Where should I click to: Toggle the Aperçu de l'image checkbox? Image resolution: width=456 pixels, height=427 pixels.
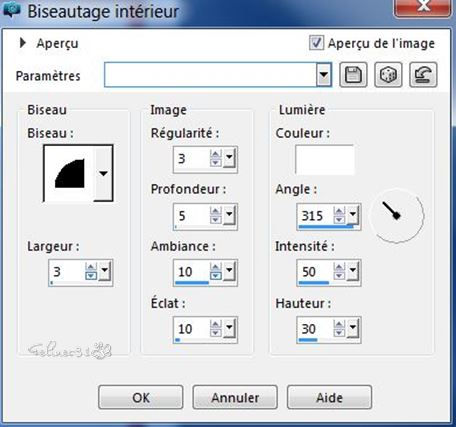[x=316, y=43]
